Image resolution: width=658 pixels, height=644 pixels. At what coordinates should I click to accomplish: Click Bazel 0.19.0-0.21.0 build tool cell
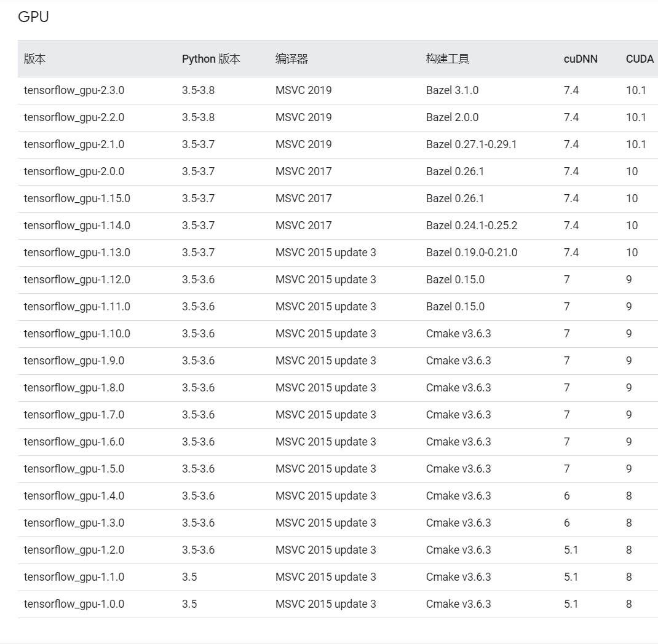point(471,253)
